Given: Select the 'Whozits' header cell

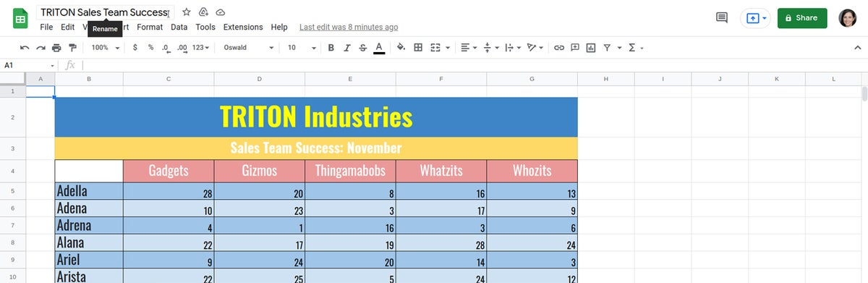Looking at the screenshot, I should 532,171.
